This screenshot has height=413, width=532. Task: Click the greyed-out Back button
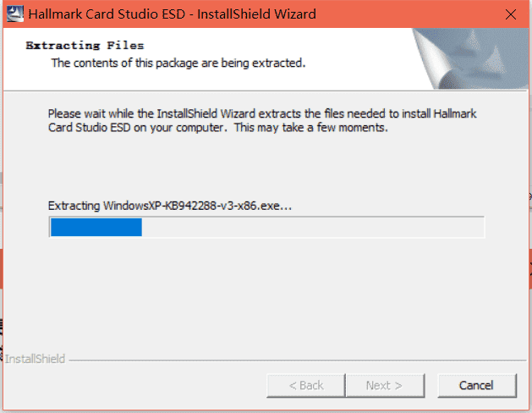point(305,386)
